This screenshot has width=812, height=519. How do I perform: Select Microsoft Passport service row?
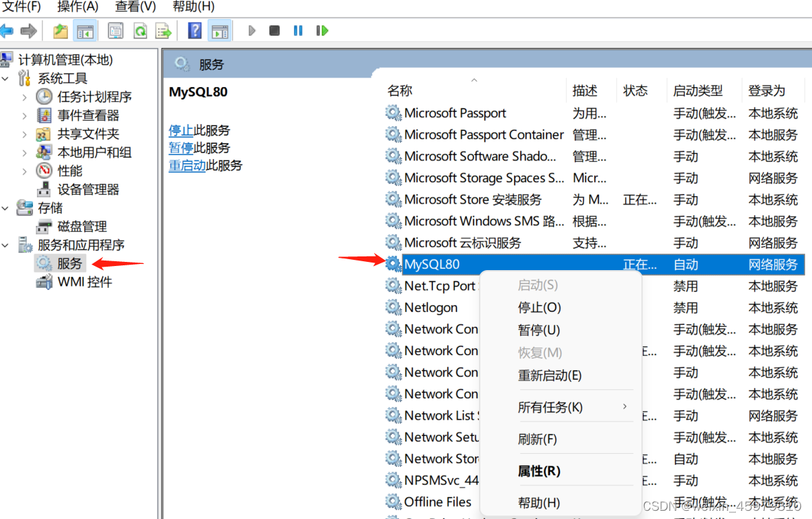click(x=595, y=113)
